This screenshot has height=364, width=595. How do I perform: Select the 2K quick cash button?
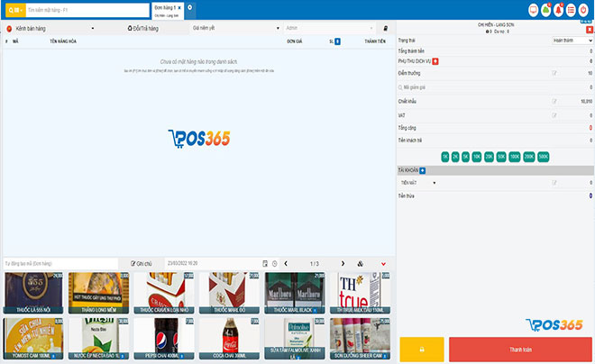coord(455,157)
